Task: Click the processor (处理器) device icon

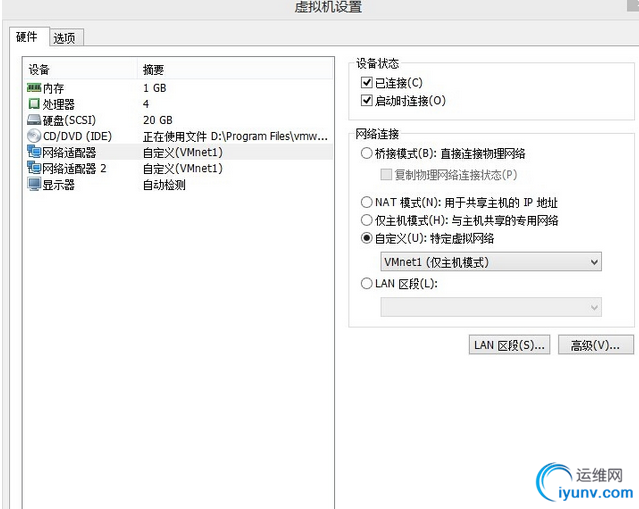Action: tap(34, 104)
